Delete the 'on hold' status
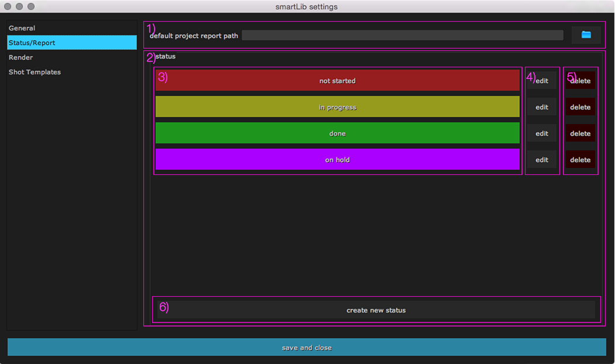The height and width of the screenshot is (364, 615). point(580,160)
